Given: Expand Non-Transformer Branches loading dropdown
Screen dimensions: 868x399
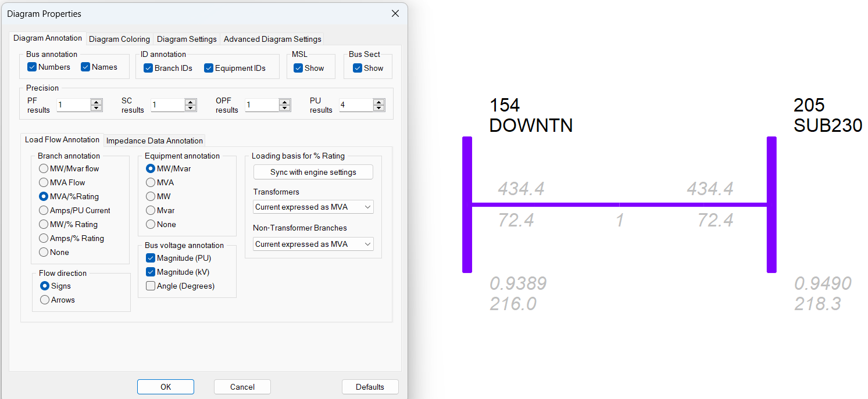Looking at the screenshot, I should click(313, 244).
